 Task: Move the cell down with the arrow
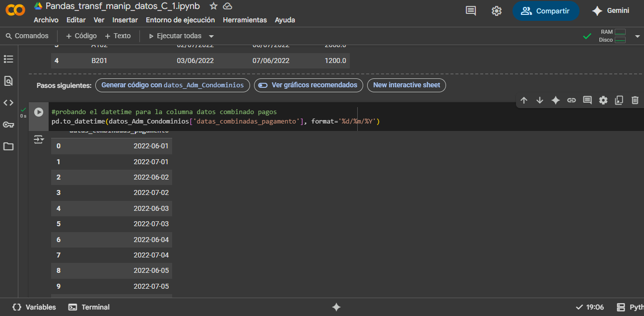(540, 100)
